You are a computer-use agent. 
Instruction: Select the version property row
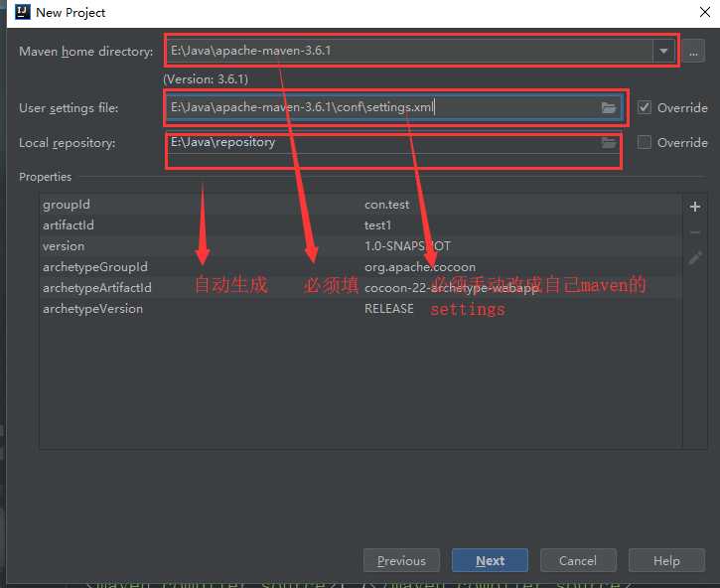(360, 246)
